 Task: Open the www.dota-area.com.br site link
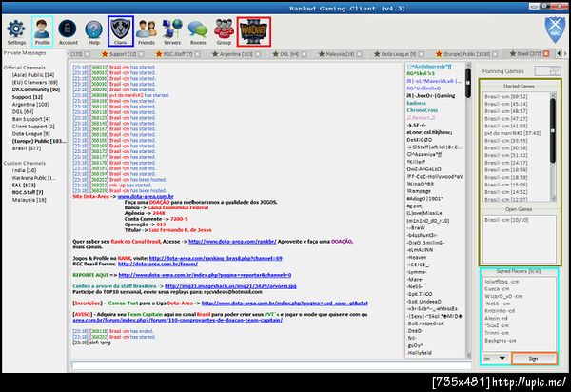coord(146,197)
